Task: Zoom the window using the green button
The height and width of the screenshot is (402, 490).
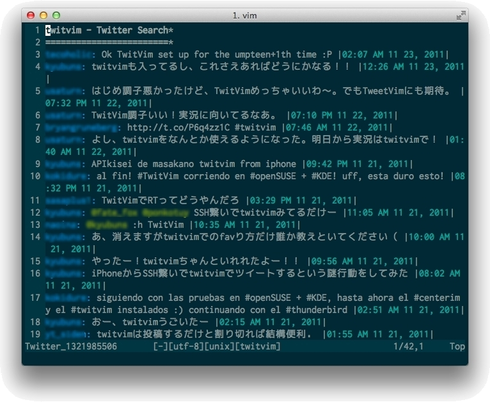Action: [x=56, y=15]
